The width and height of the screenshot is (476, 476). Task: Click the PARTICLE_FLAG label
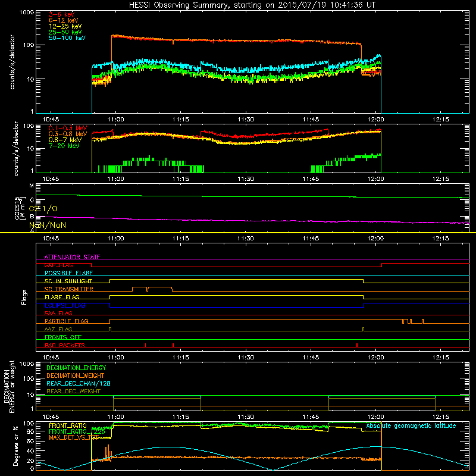(x=67, y=321)
